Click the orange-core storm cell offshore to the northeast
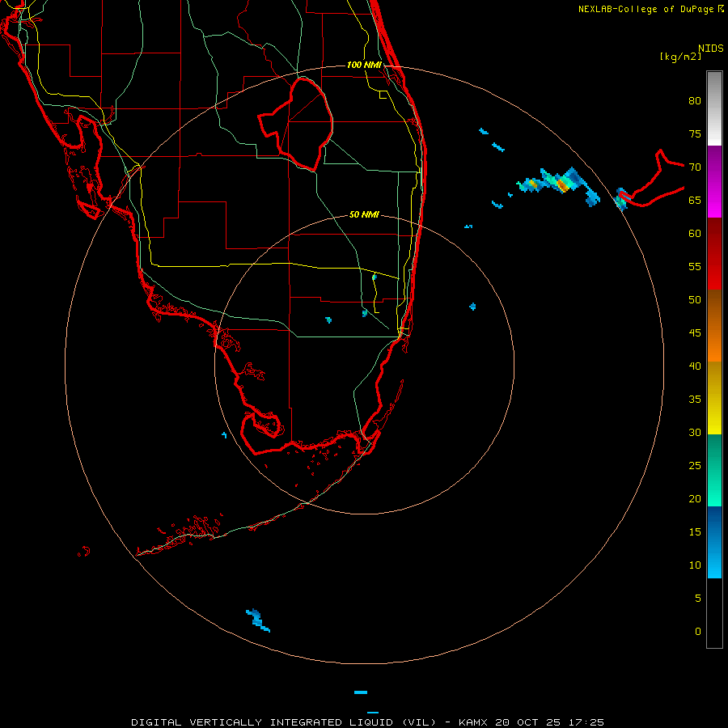Viewport: 728px width, 728px height. click(562, 184)
